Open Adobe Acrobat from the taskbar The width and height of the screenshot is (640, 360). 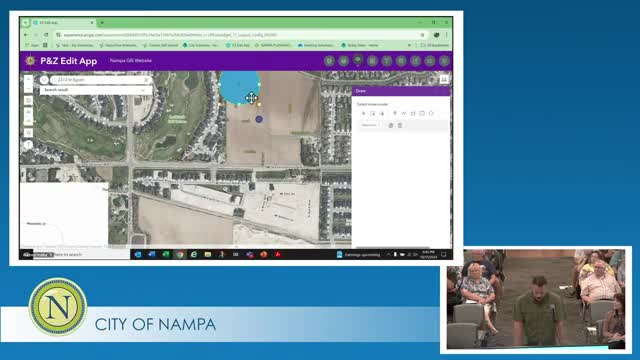[278, 254]
